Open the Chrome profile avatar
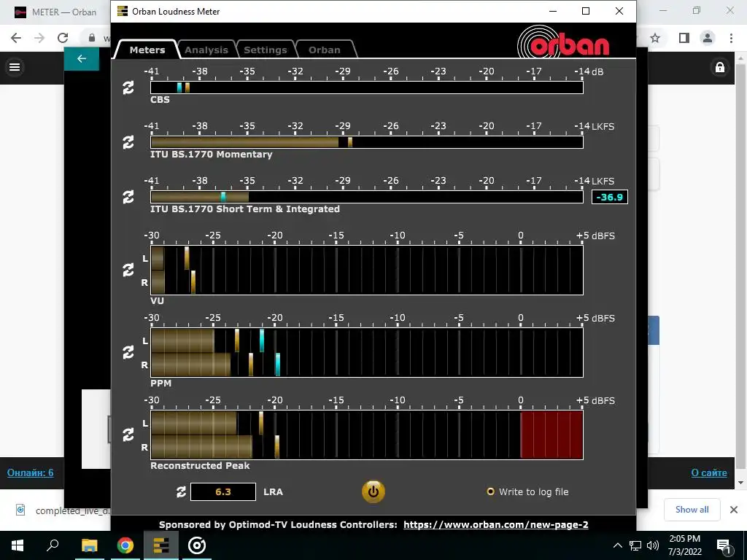Screen dimensions: 747x560 708,38
